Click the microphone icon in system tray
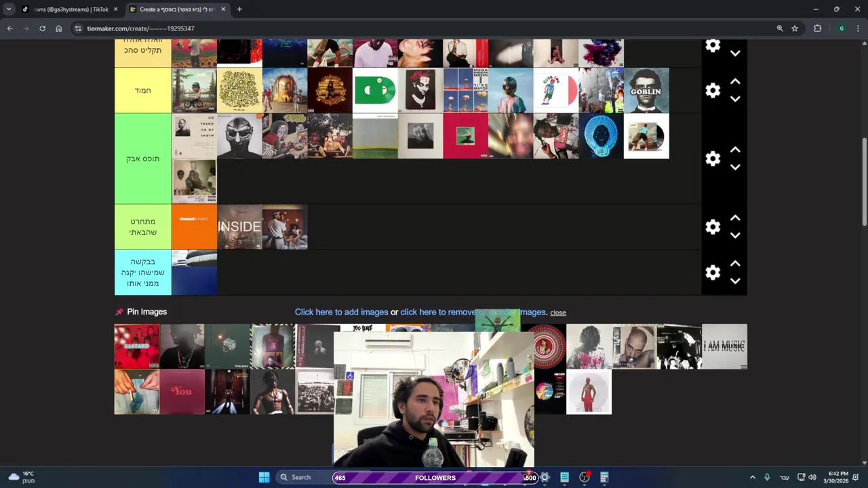The image size is (868, 488). tap(767, 477)
